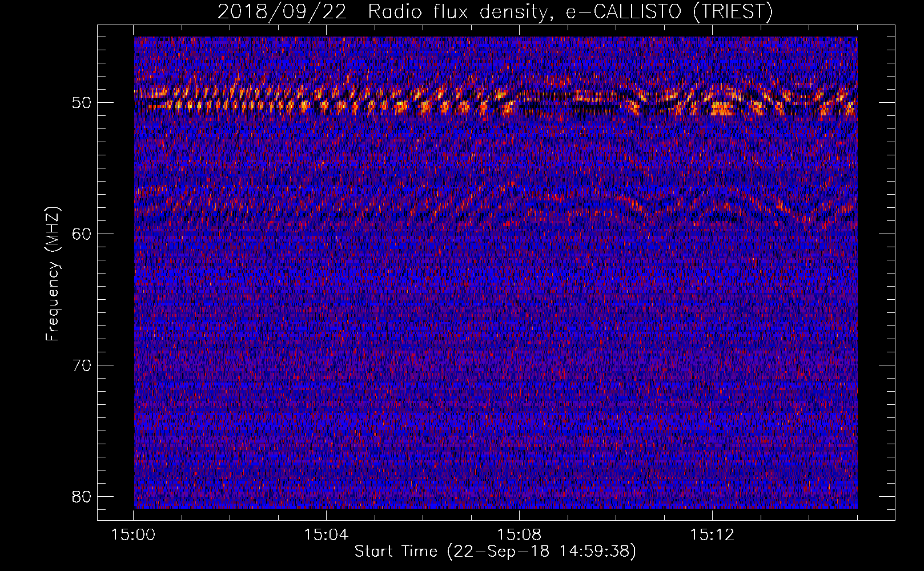Click the 'Start Time (22-Sep-18 14:59:38)' x-axis label

point(495,552)
